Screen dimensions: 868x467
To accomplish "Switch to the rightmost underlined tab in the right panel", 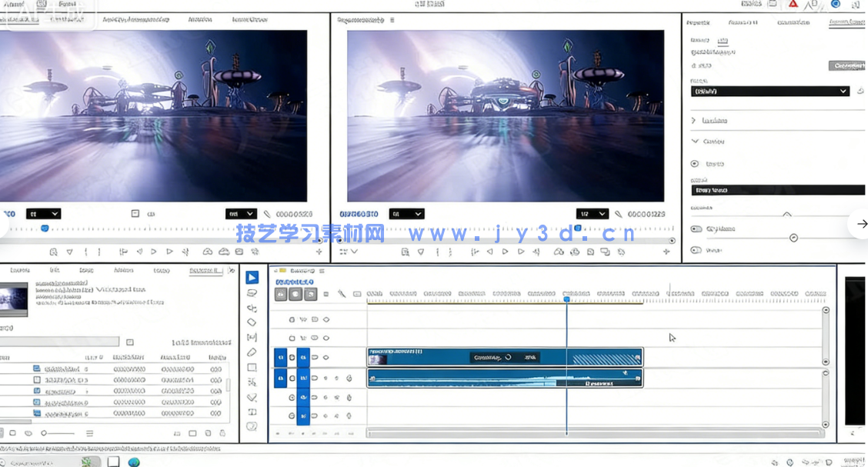I will tap(845, 22).
